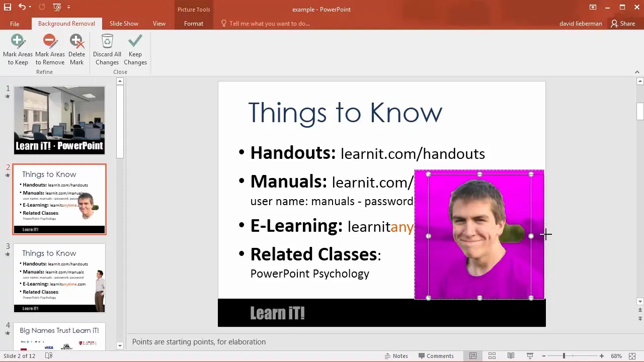The height and width of the screenshot is (362, 644).
Task: Click the 68% zoom level
Action: point(616,356)
